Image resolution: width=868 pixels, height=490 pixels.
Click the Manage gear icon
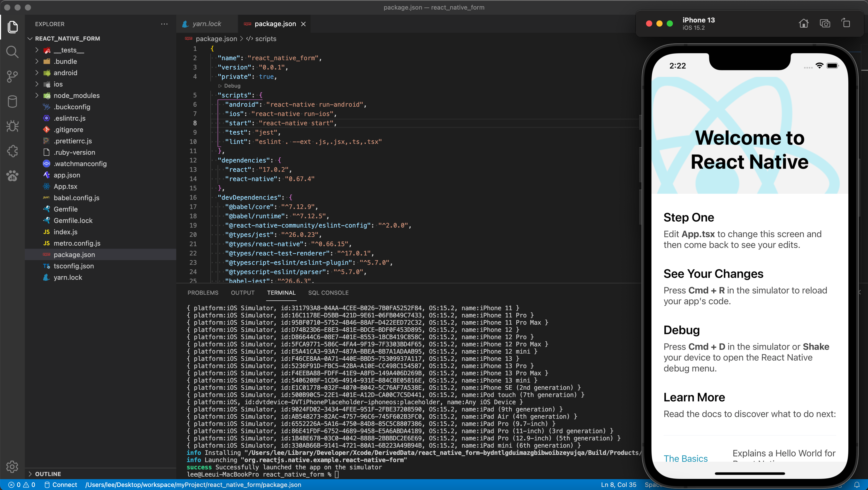[12, 466]
